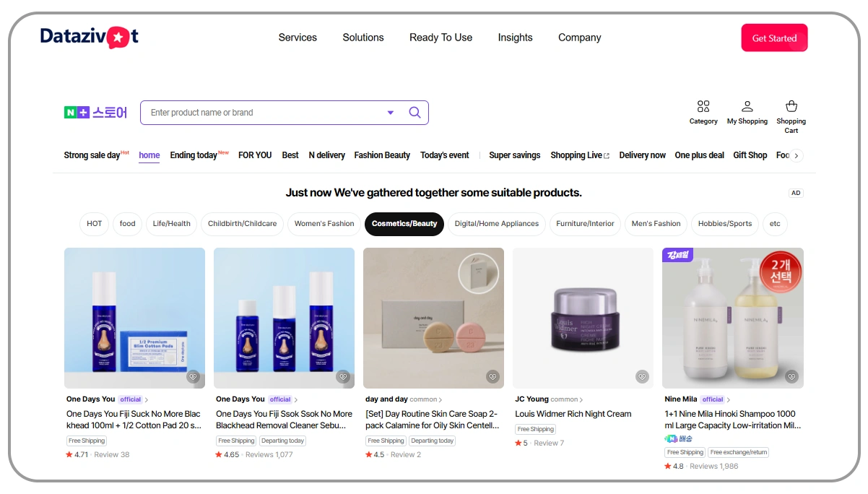Expand the search box dropdown arrow
This screenshot has width=868, height=494.
click(391, 113)
